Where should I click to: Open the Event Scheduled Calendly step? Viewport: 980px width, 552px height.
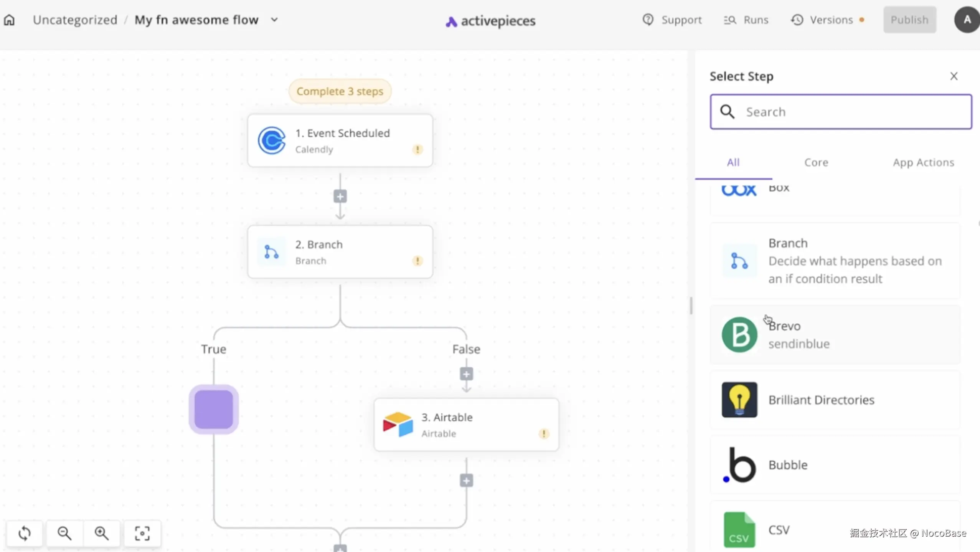pyautogui.click(x=340, y=140)
